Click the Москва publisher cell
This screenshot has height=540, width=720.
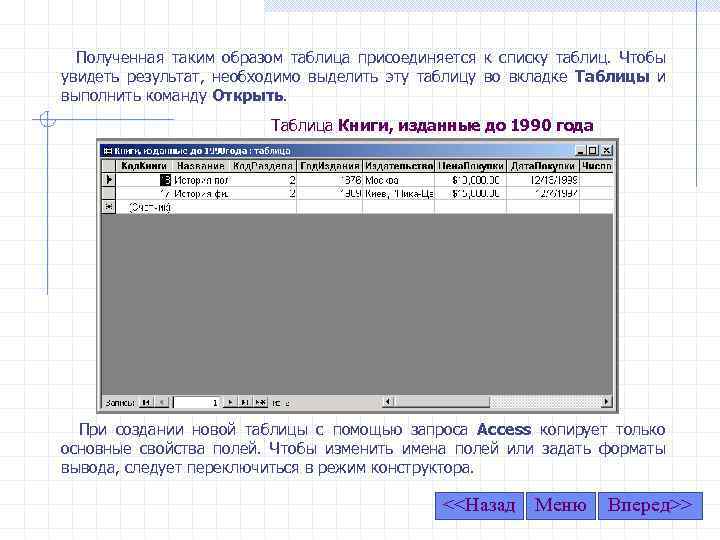click(399, 180)
